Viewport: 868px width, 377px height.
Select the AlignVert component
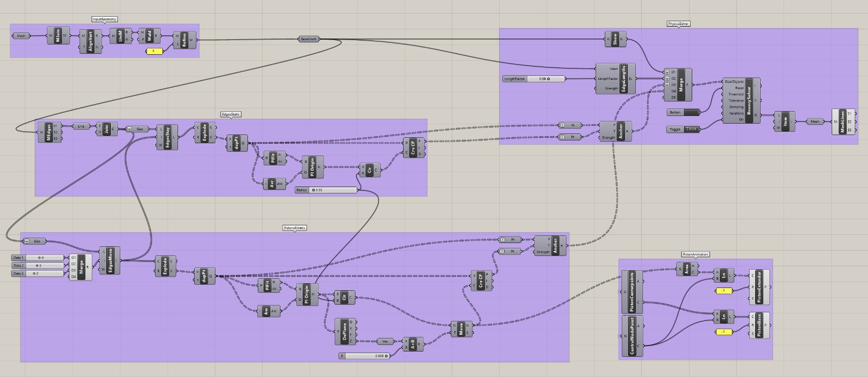(91, 42)
